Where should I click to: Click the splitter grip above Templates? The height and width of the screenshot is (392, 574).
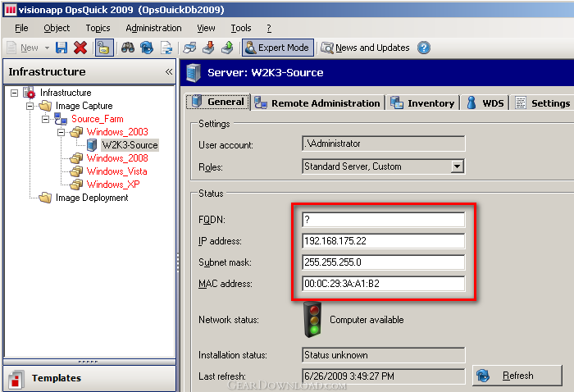[89, 362]
